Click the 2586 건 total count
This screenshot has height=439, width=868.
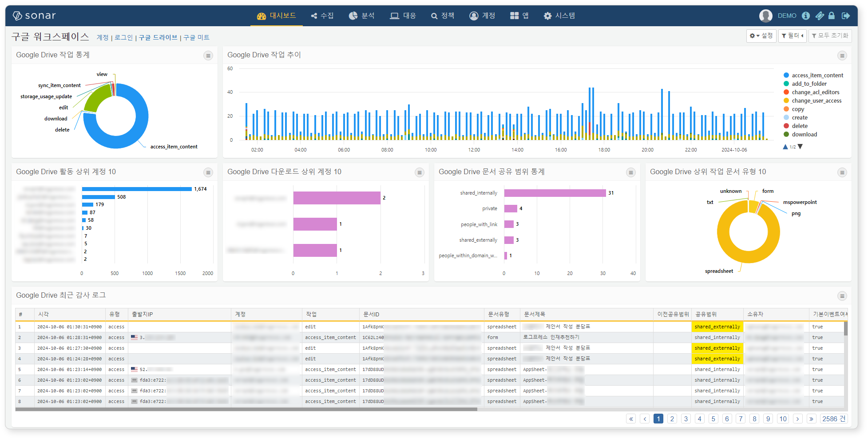point(834,419)
